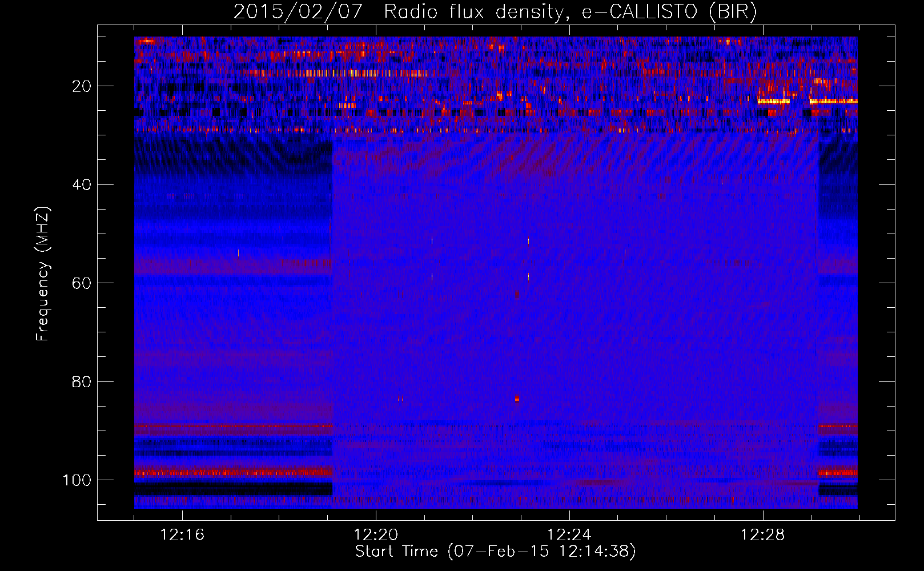Click the bright red burst spot near 83 MHz
This screenshot has width=924, height=571.
click(517, 399)
